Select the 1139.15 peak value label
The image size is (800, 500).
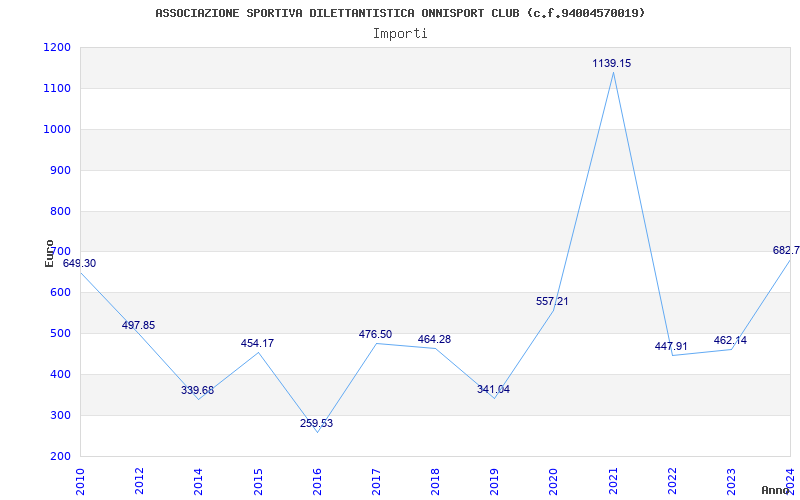click(x=612, y=63)
